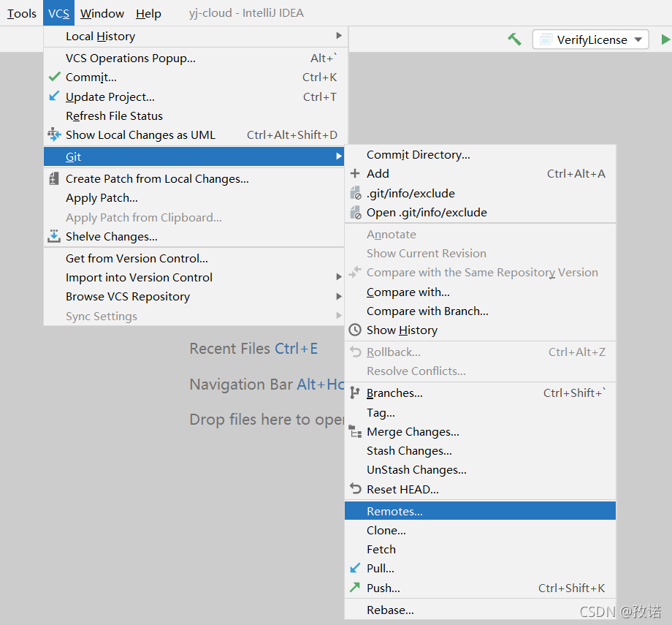Choose Commit Directory...
The height and width of the screenshot is (625, 672).
[x=480, y=154]
